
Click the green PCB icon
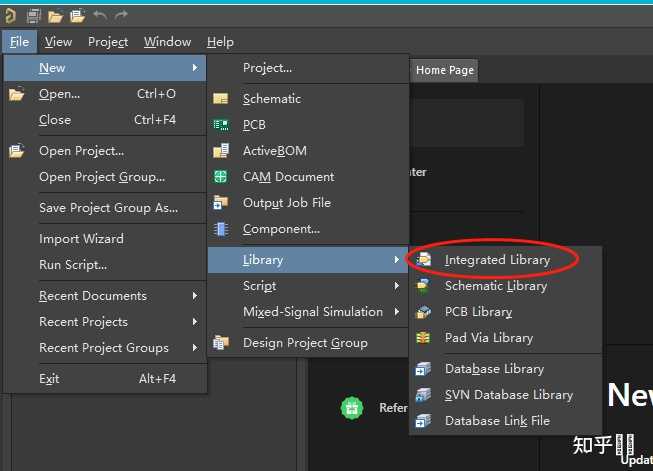pyautogui.click(x=221, y=125)
